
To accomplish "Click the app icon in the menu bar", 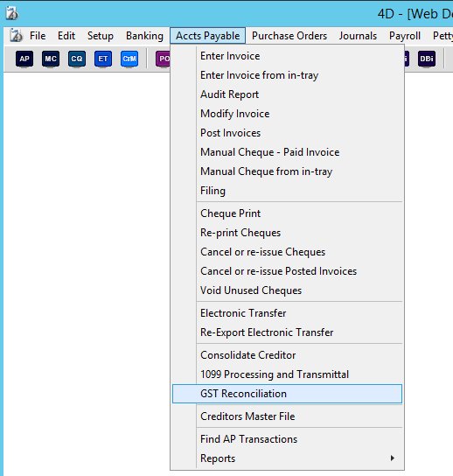I will (x=16, y=36).
